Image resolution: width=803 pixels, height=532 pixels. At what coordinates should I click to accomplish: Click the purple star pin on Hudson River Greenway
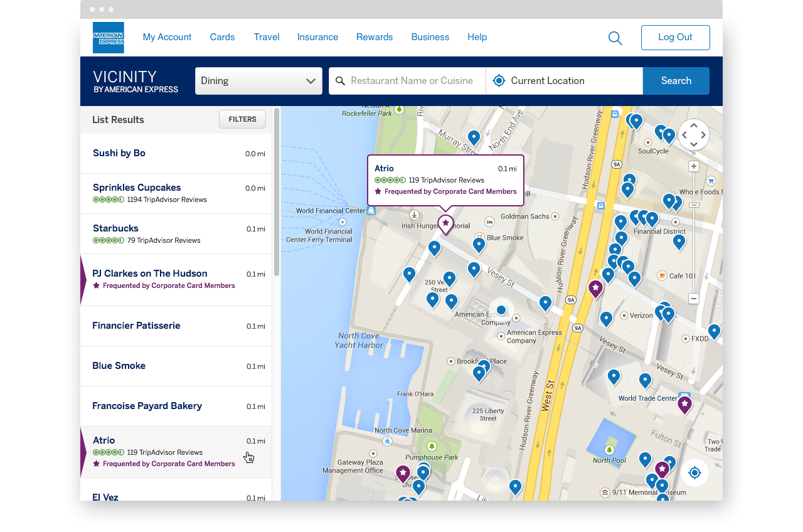click(x=595, y=289)
